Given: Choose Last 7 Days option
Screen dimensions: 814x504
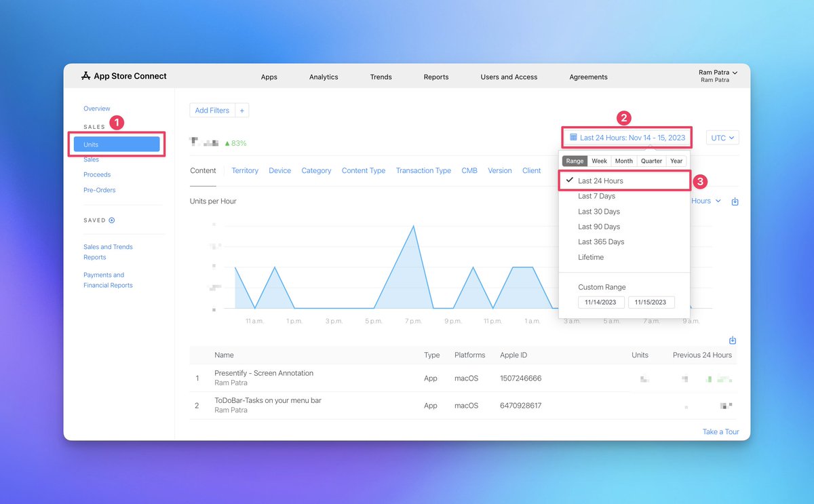Looking at the screenshot, I should tap(597, 196).
